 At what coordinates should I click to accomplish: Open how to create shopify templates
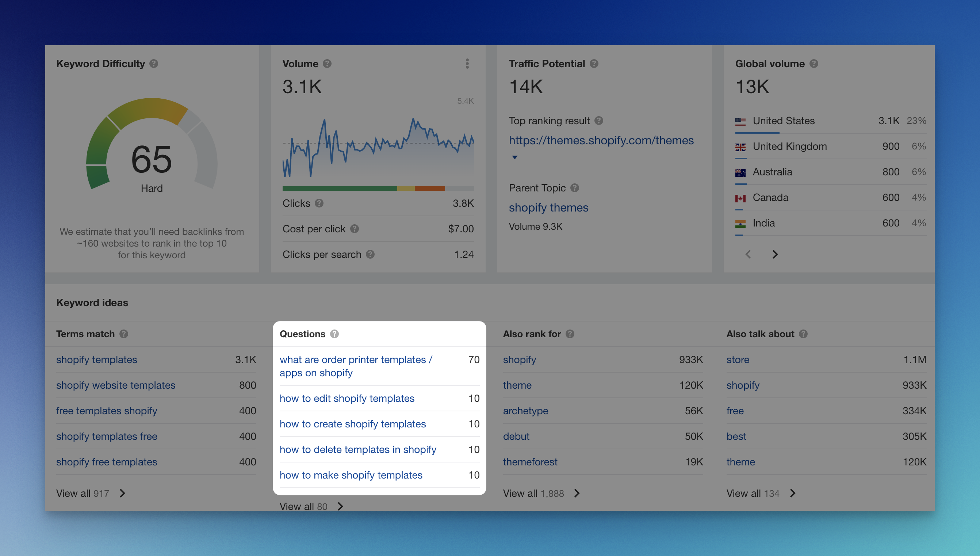pyautogui.click(x=353, y=424)
